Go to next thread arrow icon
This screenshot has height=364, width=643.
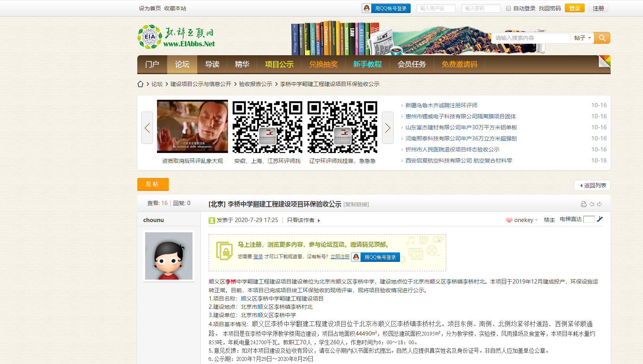point(600,204)
